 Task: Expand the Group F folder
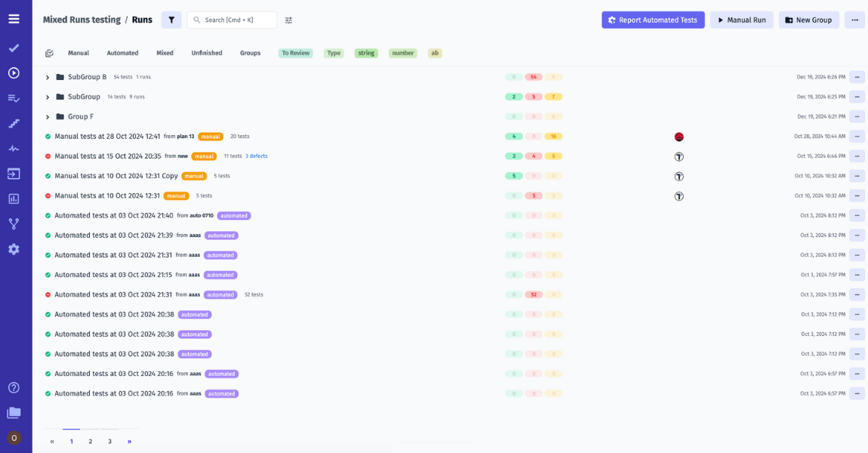tap(48, 117)
